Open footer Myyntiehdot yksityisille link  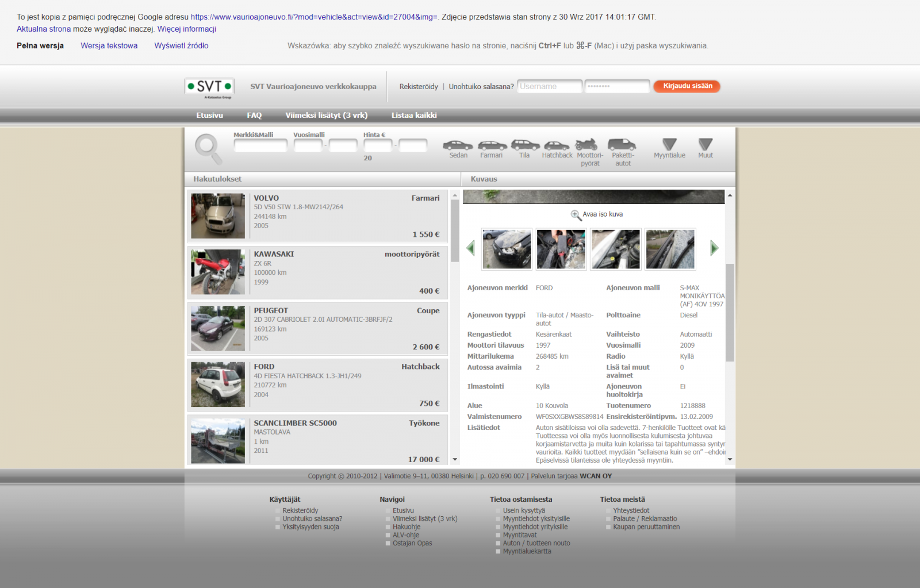coord(536,518)
